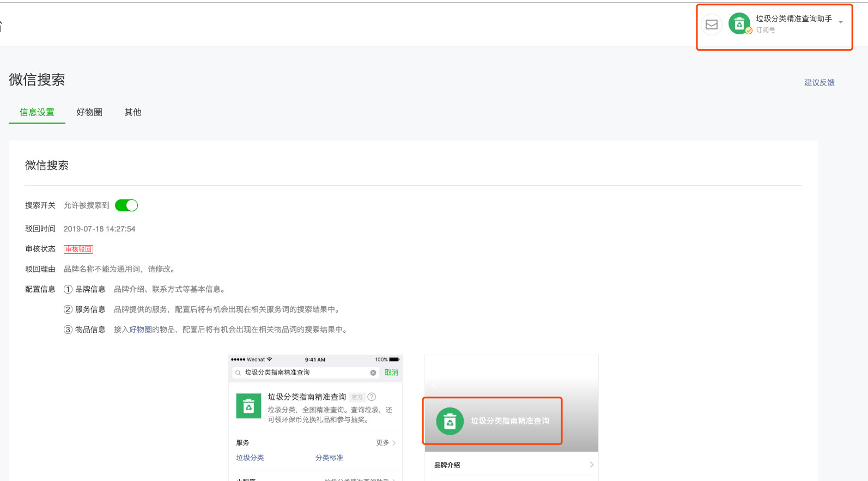Toggle the 允许被搜索到 switch
The height and width of the screenshot is (481, 868).
[x=126, y=205]
